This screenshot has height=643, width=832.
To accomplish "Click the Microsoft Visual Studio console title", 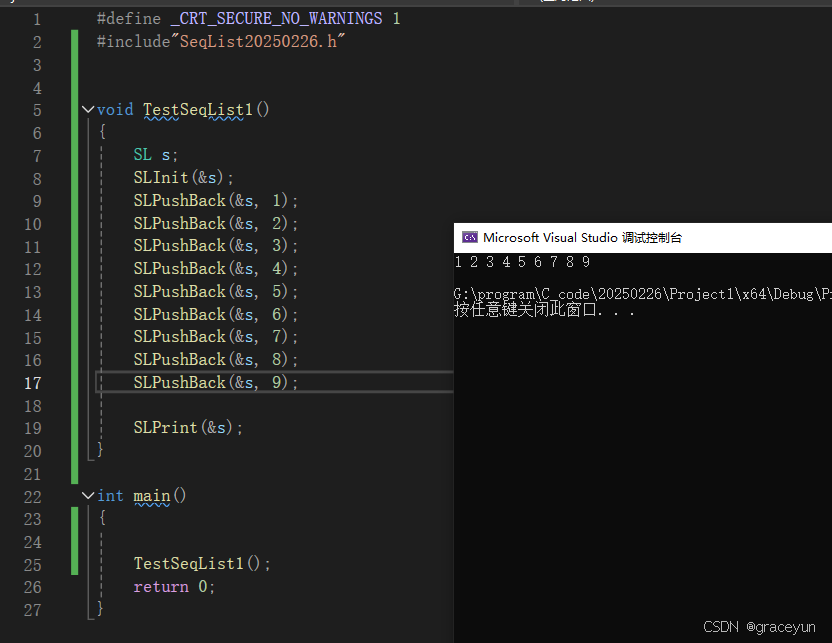I will pyautogui.click(x=582, y=237).
